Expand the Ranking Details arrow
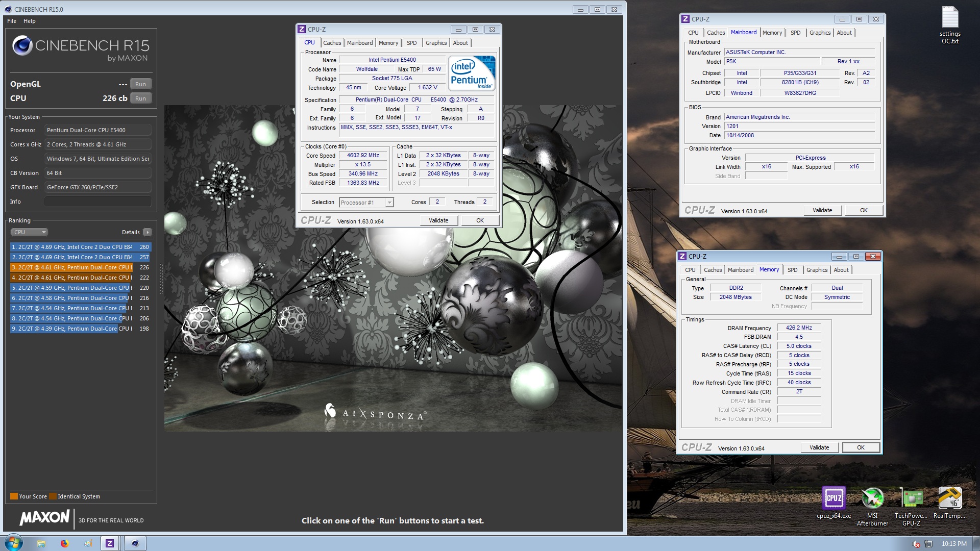 click(148, 232)
